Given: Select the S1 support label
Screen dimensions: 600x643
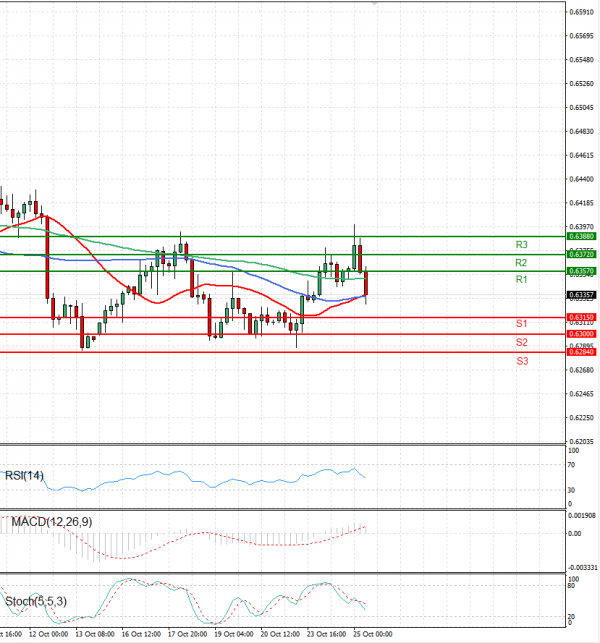Looking at the screenshot, I should pyautogui.click(x=522, y=324).
